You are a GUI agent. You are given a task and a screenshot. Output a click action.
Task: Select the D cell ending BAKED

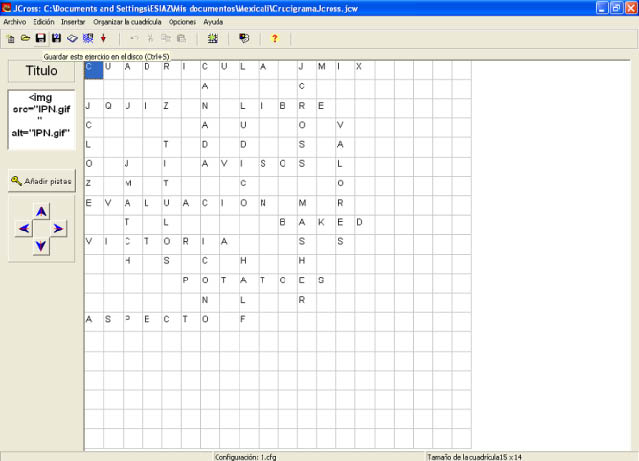point(365,225)
